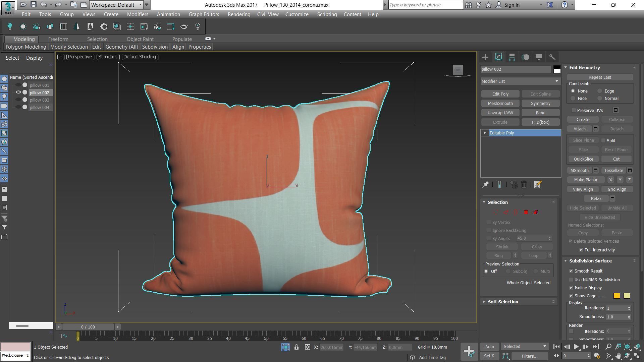
Task: Uncheck Full Interactivity
Action: click(581, 250)
